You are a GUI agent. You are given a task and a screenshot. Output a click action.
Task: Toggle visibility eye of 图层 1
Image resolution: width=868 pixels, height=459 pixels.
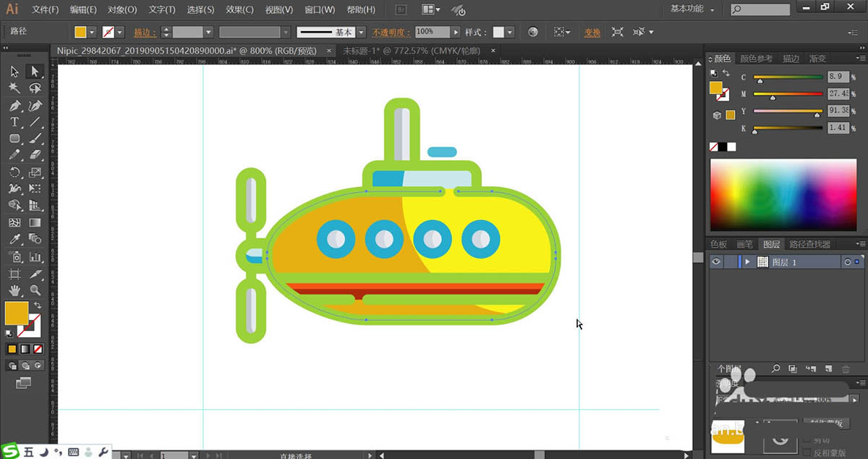(715, 262)
